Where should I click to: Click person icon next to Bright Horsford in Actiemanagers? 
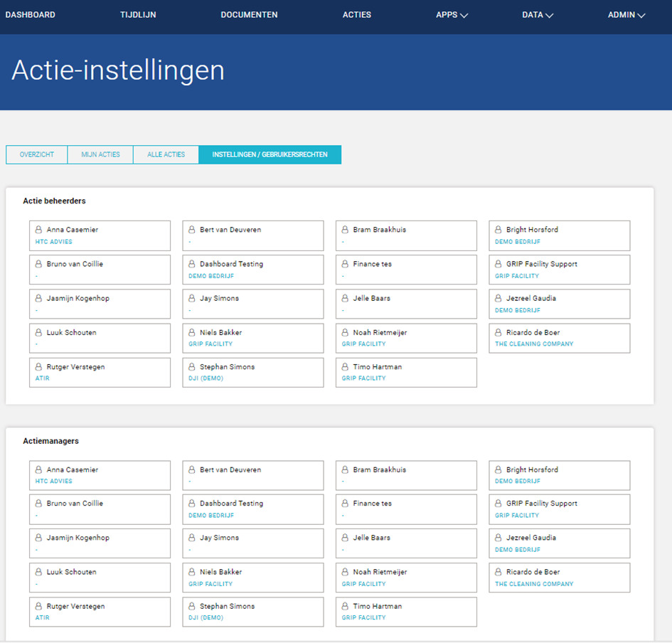coord(498,469)
